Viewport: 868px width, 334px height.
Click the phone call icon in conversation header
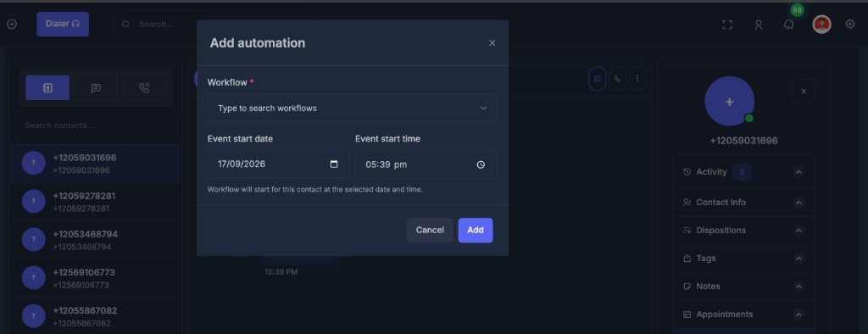click(617, 79)
